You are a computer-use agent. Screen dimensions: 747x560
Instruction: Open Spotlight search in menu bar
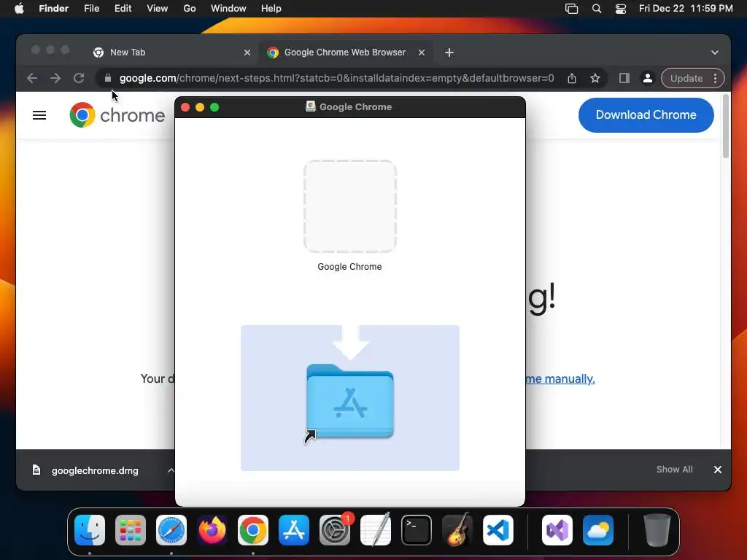597,9
